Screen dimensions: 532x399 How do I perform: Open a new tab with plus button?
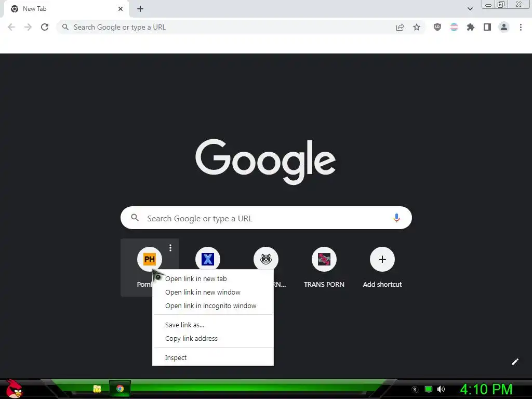click(x=140, y=9)
